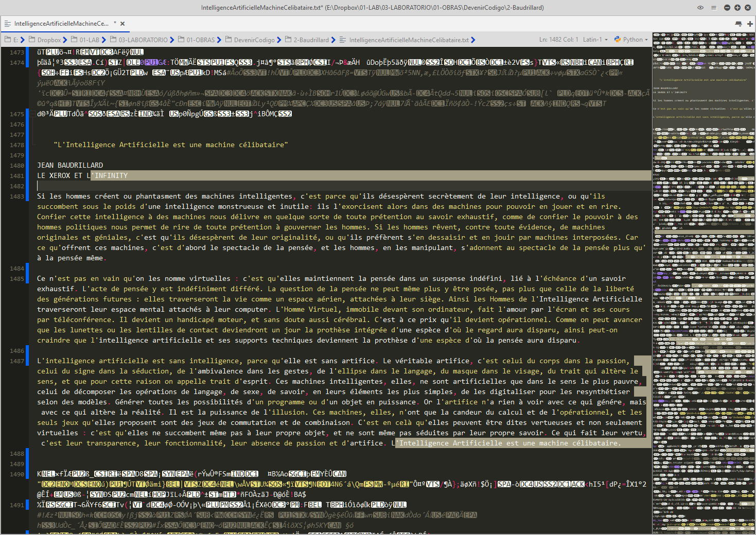The height and width of the screenshot is (535, 756).
Task: Click the Ln: 1482 Col: 1 indicator
Action: pyautogui.click(x=558, y=40)
